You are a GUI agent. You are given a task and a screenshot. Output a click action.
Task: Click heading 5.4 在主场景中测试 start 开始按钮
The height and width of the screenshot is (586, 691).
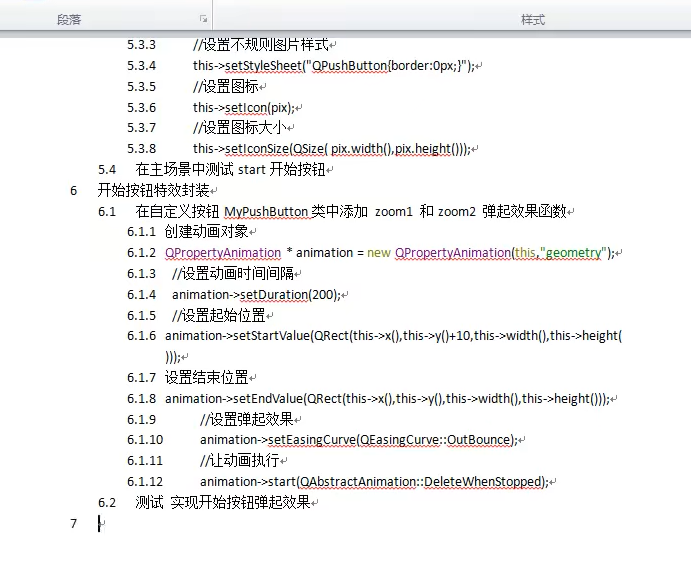230,170
